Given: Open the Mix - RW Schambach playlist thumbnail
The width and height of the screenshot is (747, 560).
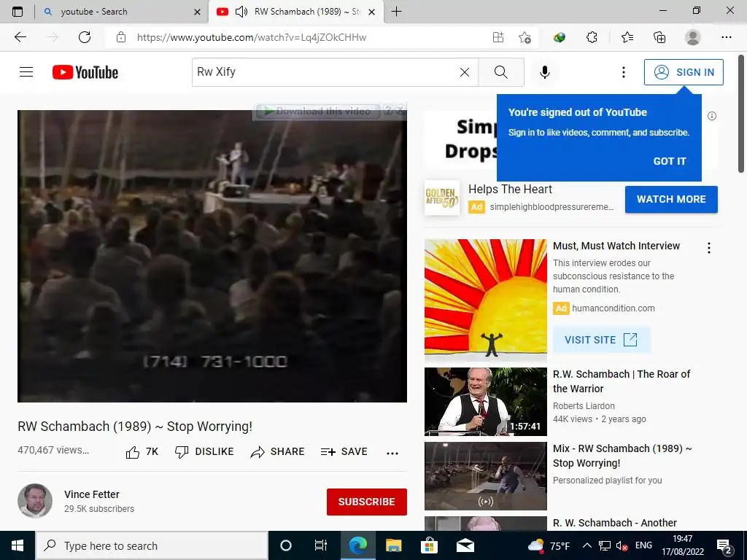Looking at the screenshot, I should [x=485, y=475].
